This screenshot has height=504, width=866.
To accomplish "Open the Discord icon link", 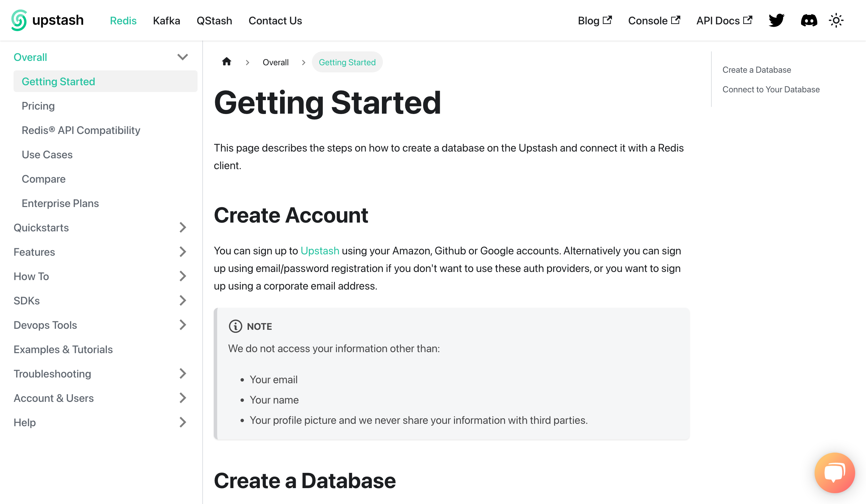I will 809,20.
